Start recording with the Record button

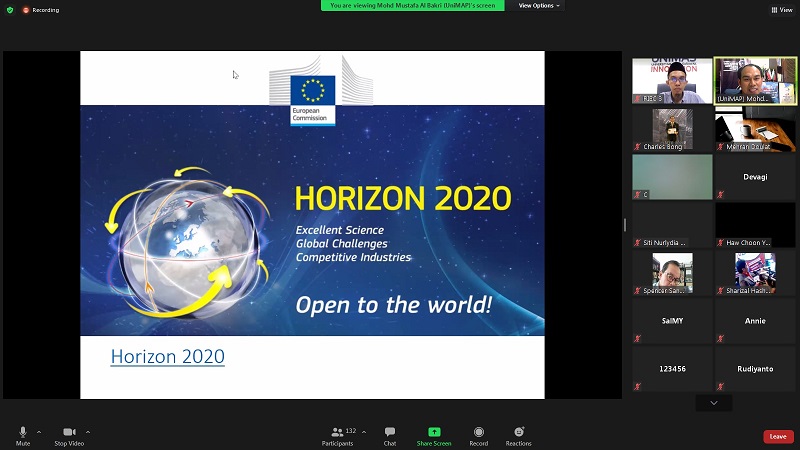click(479, 436)
